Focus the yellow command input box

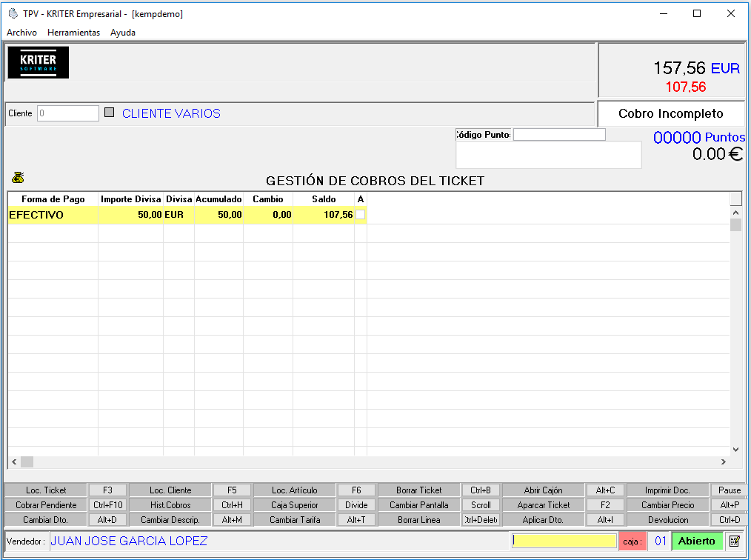pyautogui.click(x=564, y=541)
